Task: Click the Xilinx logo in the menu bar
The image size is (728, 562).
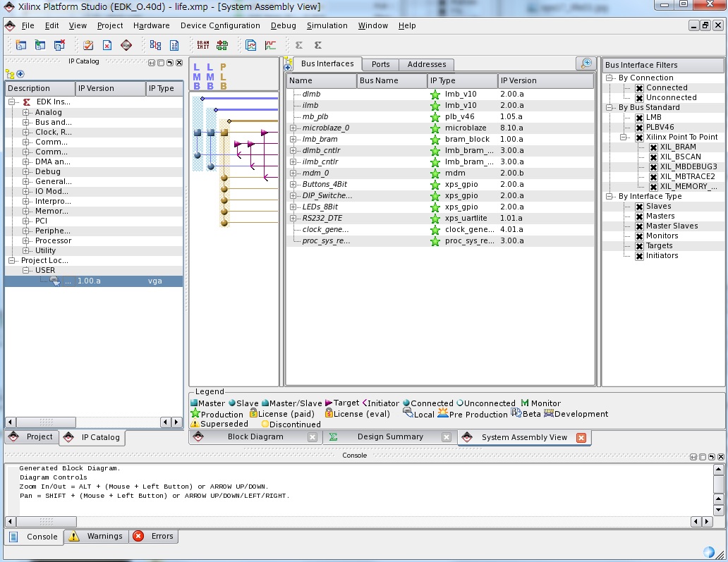Action: click(10, 25)
